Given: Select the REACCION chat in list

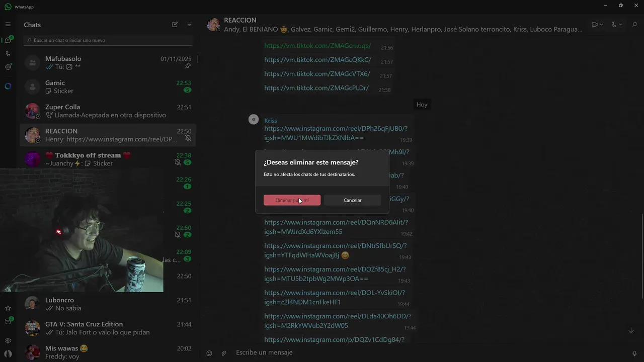Looking at the screenshot, I should click(x=108, y=135).
